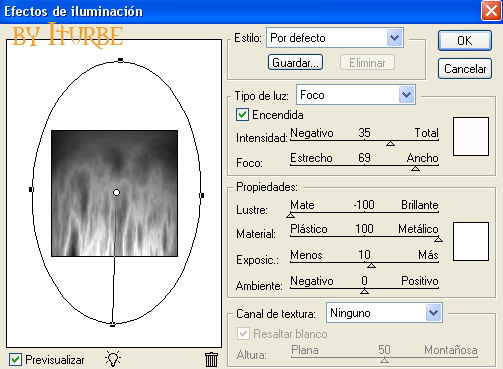Click the trash can delete-light icon
Image resolution: width=503 pixels, height=369 pixels.
tap(211, 360)
